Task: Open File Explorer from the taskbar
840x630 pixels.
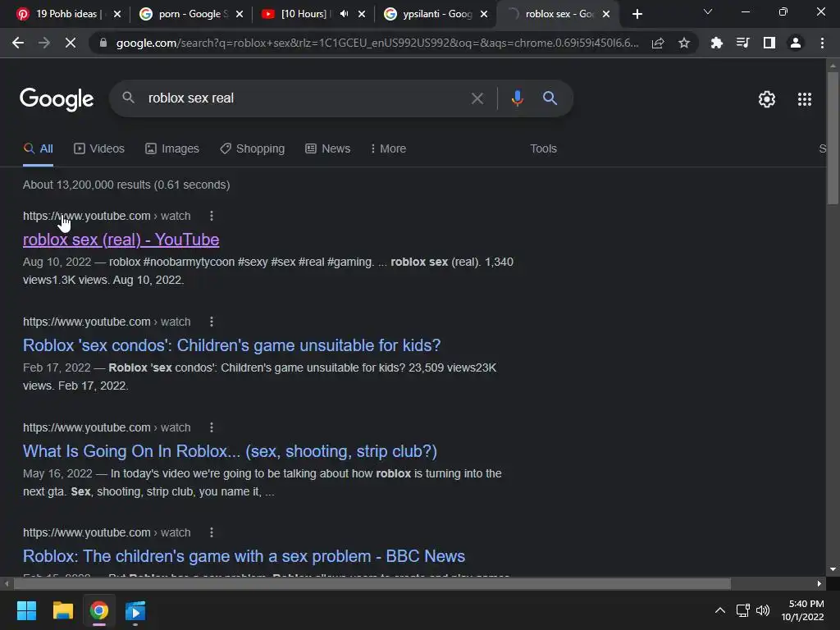Action: pos(62,610)
